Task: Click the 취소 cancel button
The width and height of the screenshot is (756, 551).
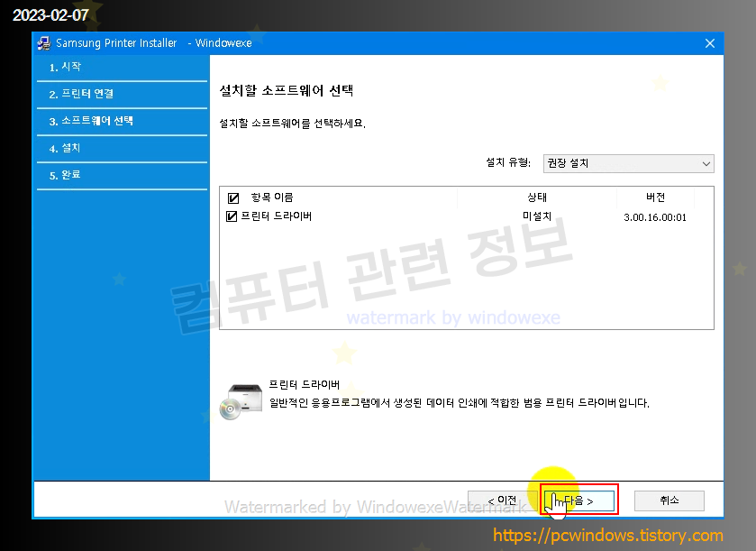Action: pos(669,500)
